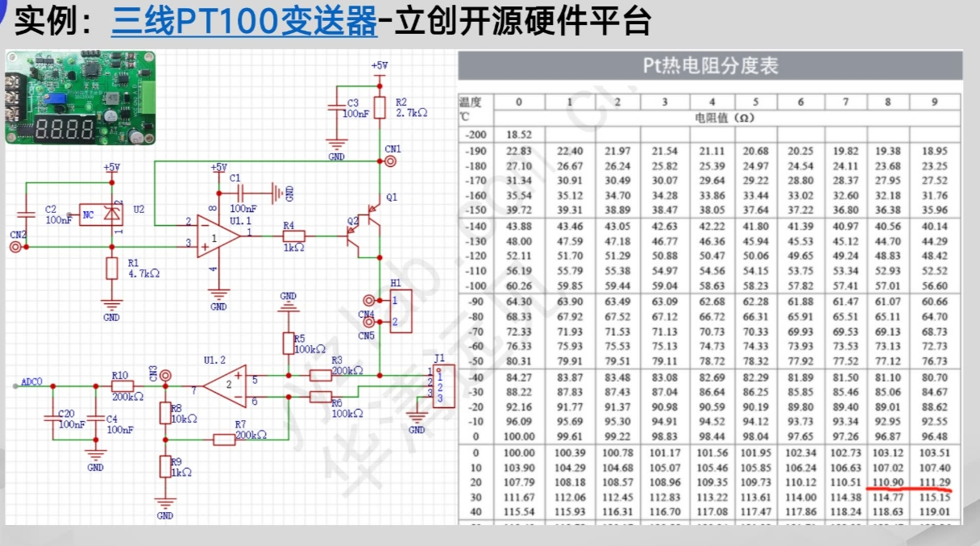Image resolution: width=980 pixels, height=546 pixels.
Task: Click the 立创开源硬件平台 title text
Action: pos(521,22)
